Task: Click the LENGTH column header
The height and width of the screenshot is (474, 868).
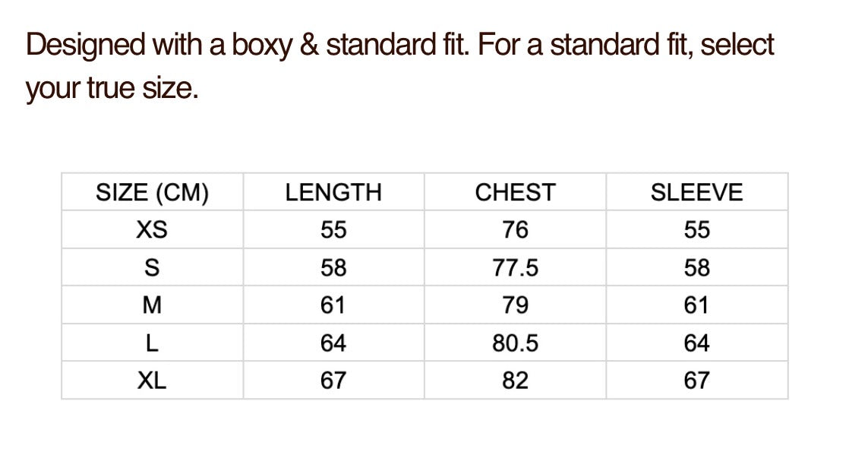Action: tap(333, 192)
